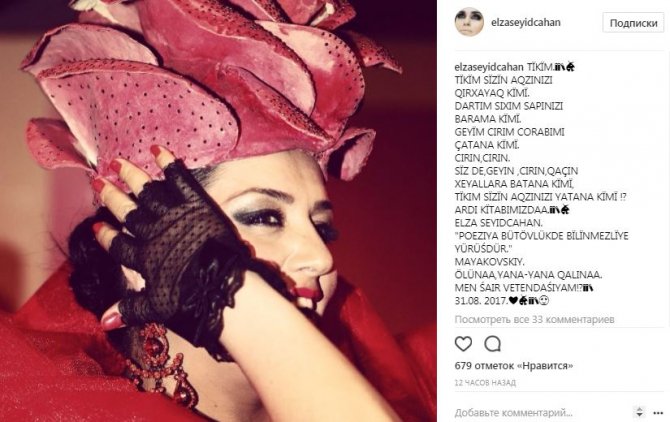This screenshot has height=422, width=670.
Task: Click the down arrow of comment box stepper
Action: 639,415
